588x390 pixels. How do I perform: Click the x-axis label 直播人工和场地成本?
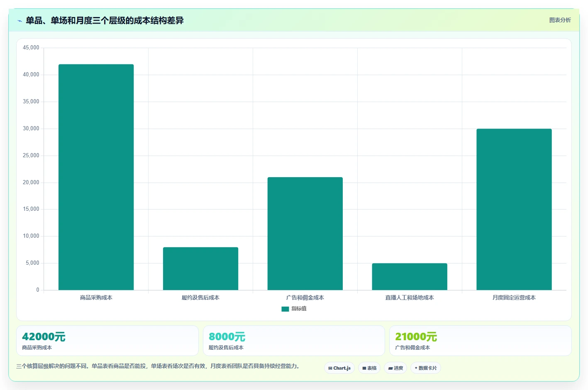(x=410, y=297)
